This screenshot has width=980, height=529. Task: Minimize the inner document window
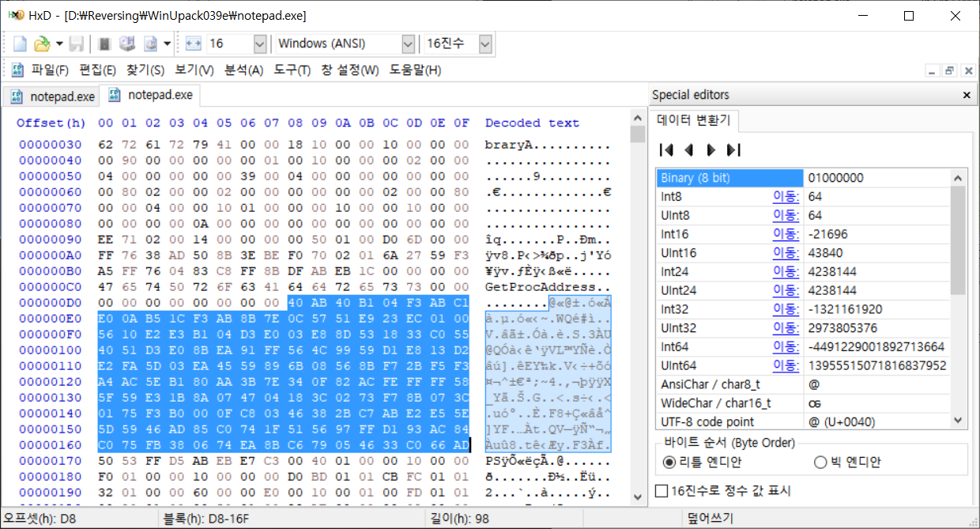tap(933, 70)
